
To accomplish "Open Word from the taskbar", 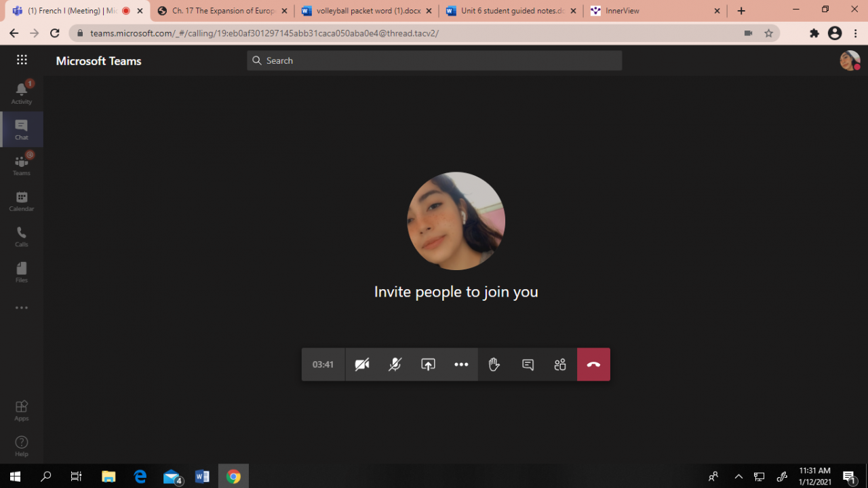I will [x=202, y=476].
